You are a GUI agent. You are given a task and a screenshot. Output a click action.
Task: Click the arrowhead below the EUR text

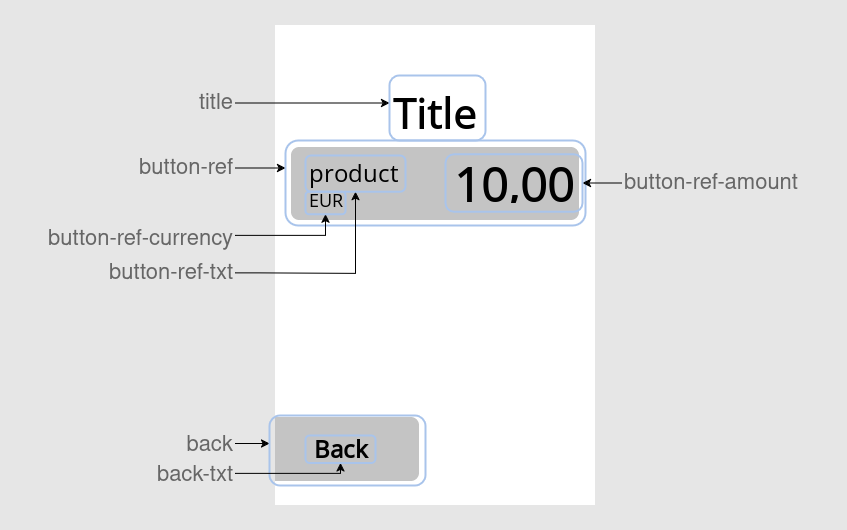point(326,218)
